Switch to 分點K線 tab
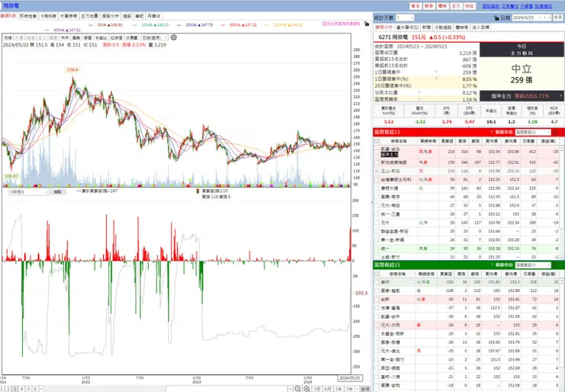The image size is (565, 392). click(x=48, y=16)
